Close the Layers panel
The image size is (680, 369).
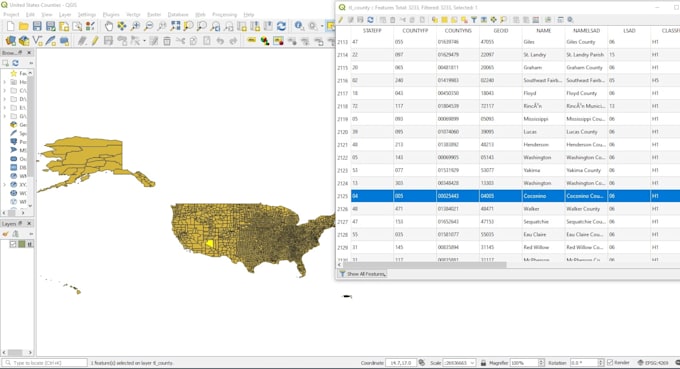tap(29, 223)
